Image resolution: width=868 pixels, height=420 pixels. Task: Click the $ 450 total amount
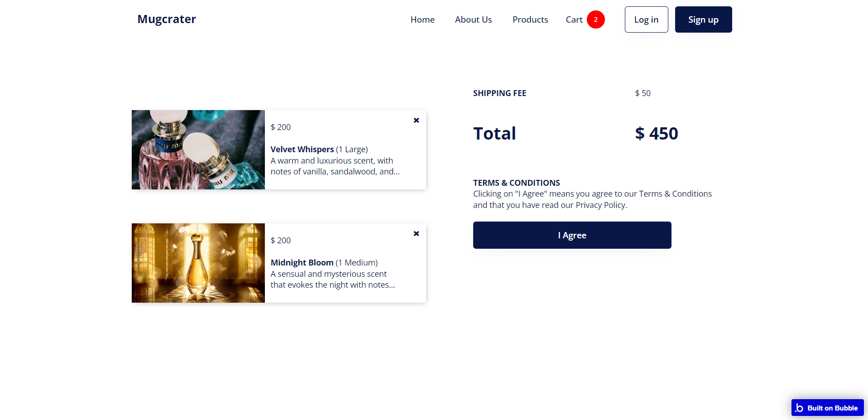pyautogui.click(x=656, y=133)
